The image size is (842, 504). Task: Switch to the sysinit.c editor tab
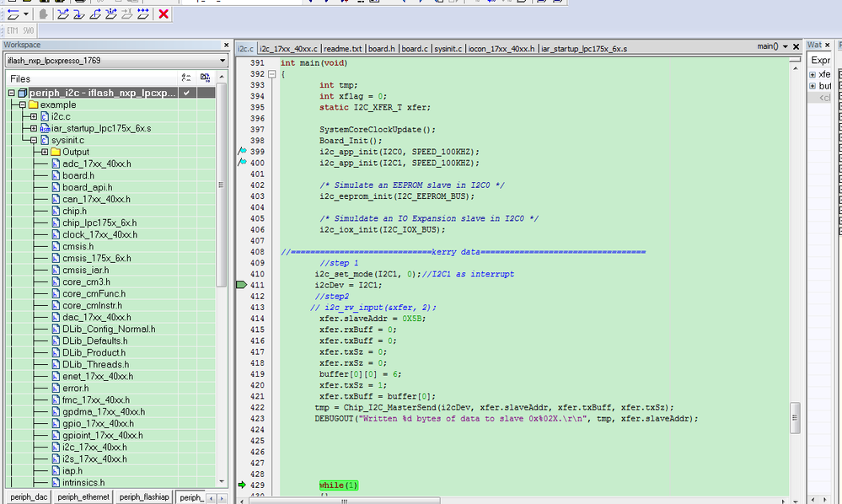click(x=448, y=49)
